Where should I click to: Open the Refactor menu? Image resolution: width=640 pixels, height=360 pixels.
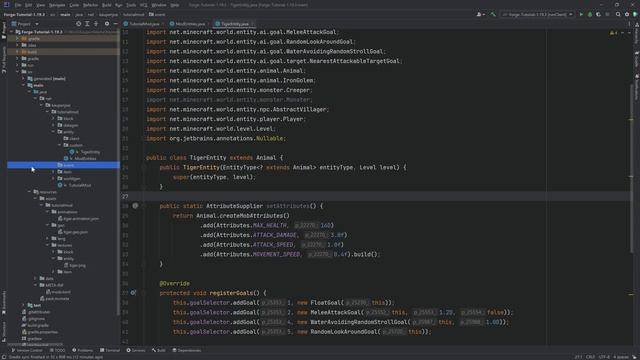(x=91, y=5)
